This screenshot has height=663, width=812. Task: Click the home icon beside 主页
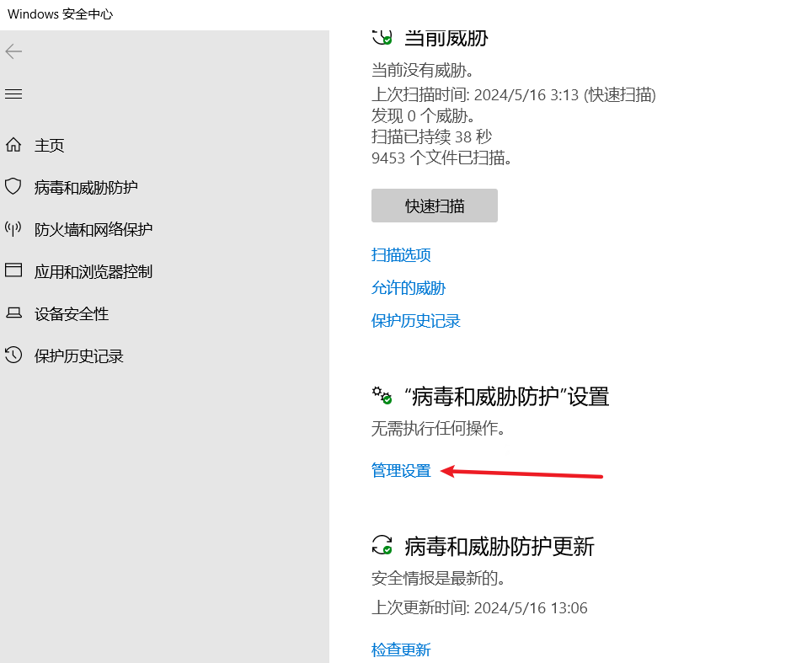(x=13, y=145)
